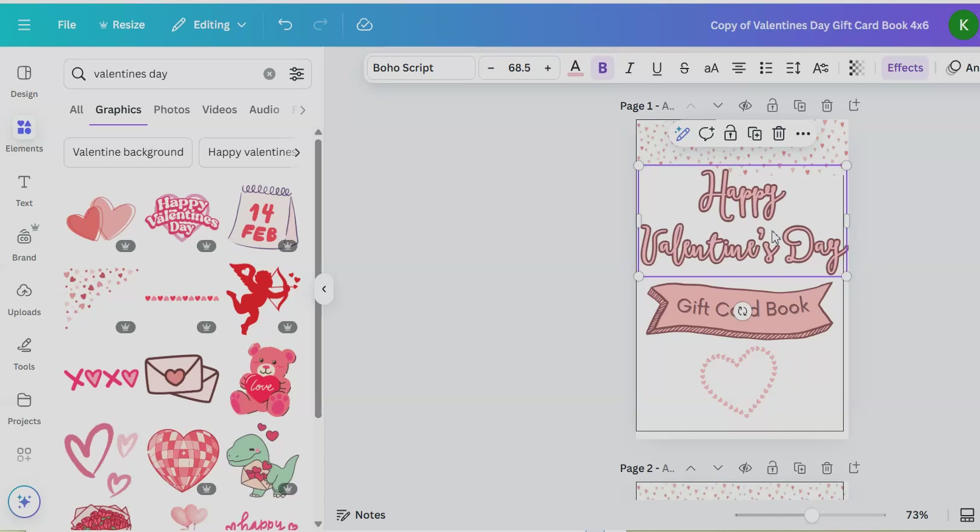
Task: Click the Effects button
Action: [x=905, y=68]
